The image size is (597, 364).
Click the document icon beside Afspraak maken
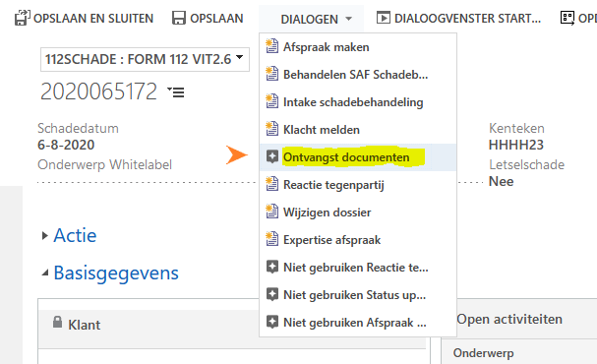click(x=271, y=46)
